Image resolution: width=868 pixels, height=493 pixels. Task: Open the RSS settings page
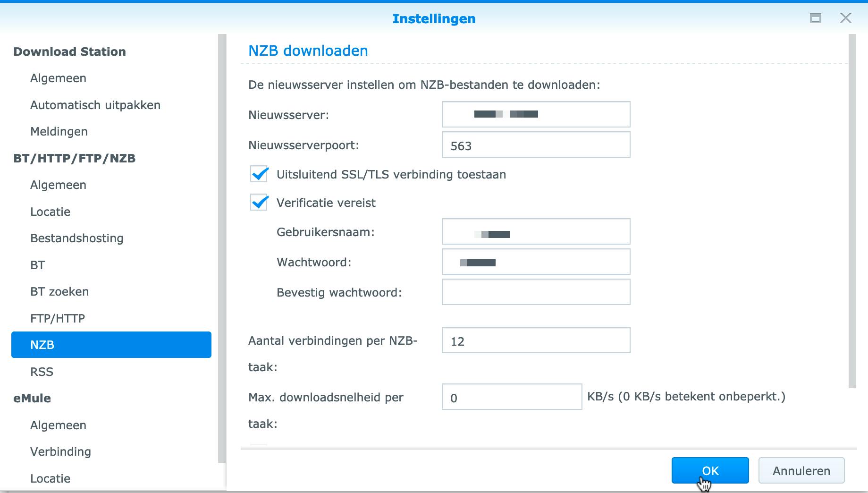[42, 372]
